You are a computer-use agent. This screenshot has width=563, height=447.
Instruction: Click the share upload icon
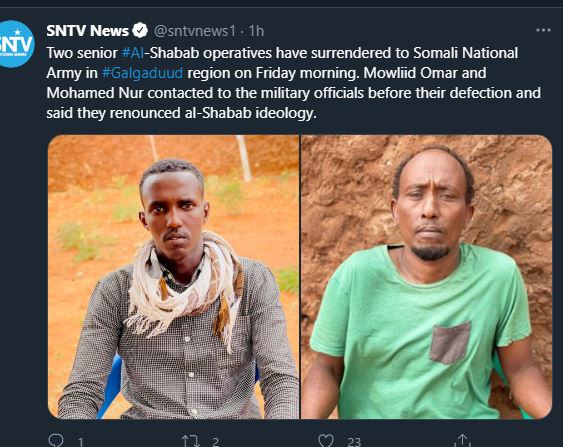tap(462, 440)
